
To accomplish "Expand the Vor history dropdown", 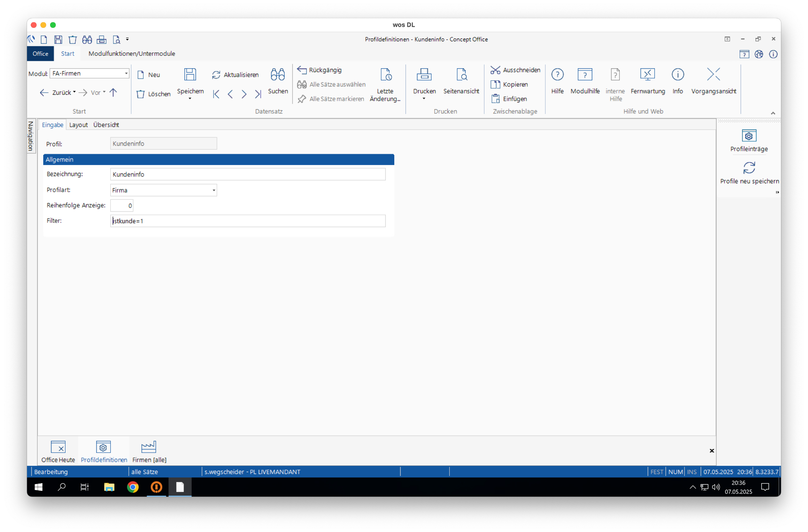I will (104, 92).
